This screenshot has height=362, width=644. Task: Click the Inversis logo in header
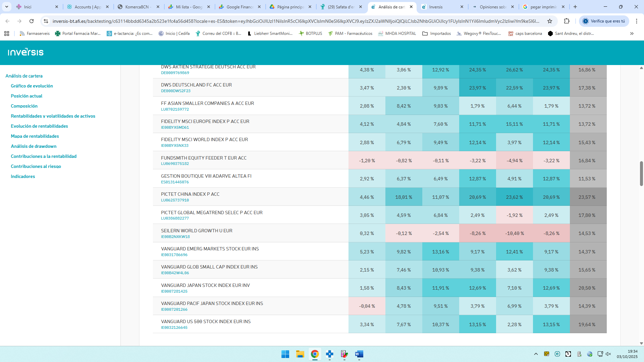tap(25, 52)
